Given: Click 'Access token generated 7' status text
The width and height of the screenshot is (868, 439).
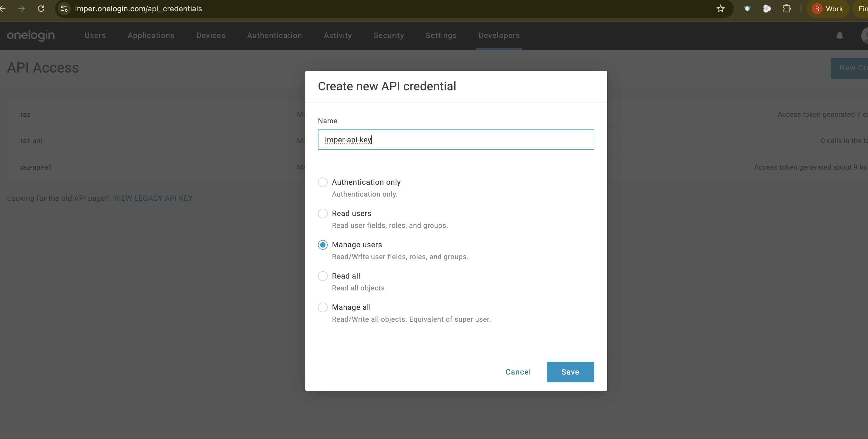Looking at the screenshot, I should tap(819, 114).
